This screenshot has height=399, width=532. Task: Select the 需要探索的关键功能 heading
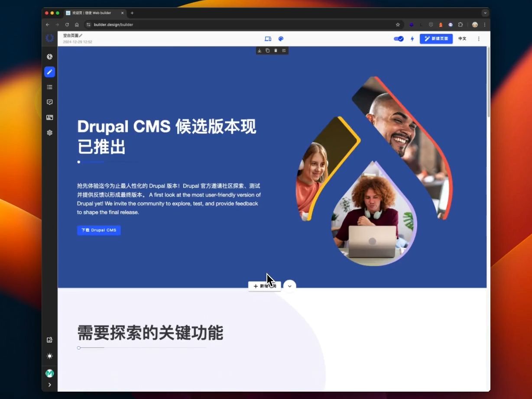(x=150, y=333)
